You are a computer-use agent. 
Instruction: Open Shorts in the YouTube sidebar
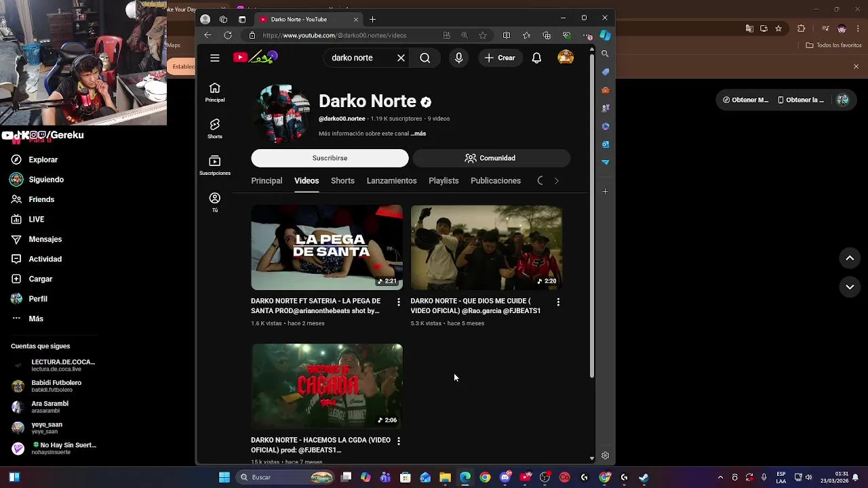pyautogui.click(x=215, y=129)
